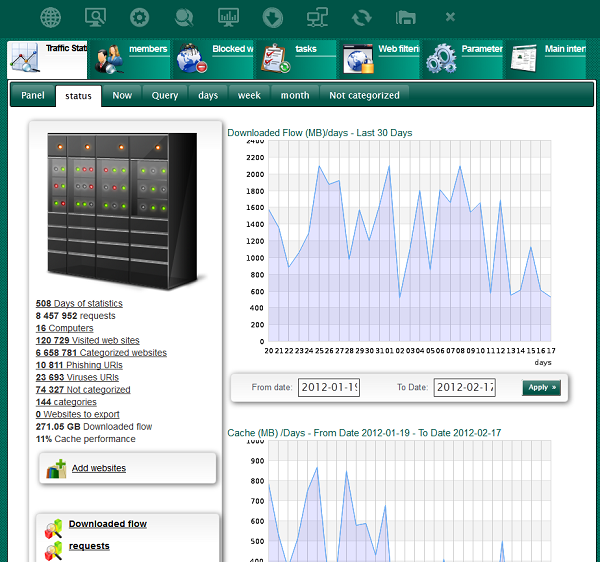Open the Query tab

point(165,95)
